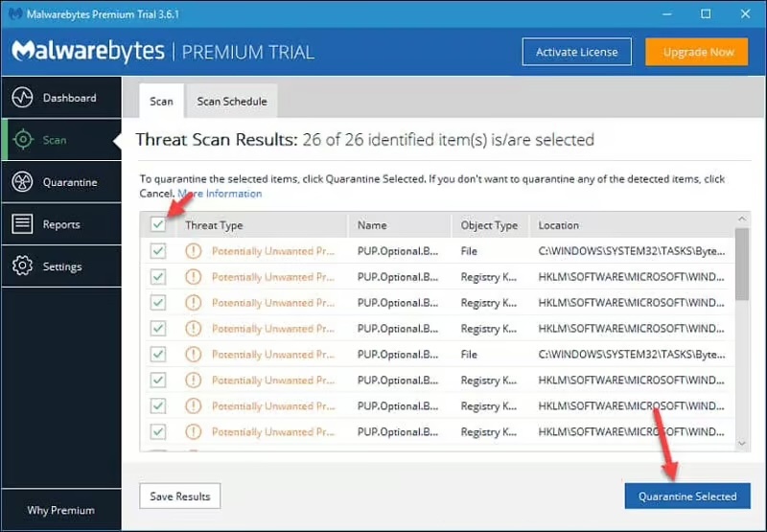
Task: Sort by the Object Type column header
Action: (x=489, y=225)
